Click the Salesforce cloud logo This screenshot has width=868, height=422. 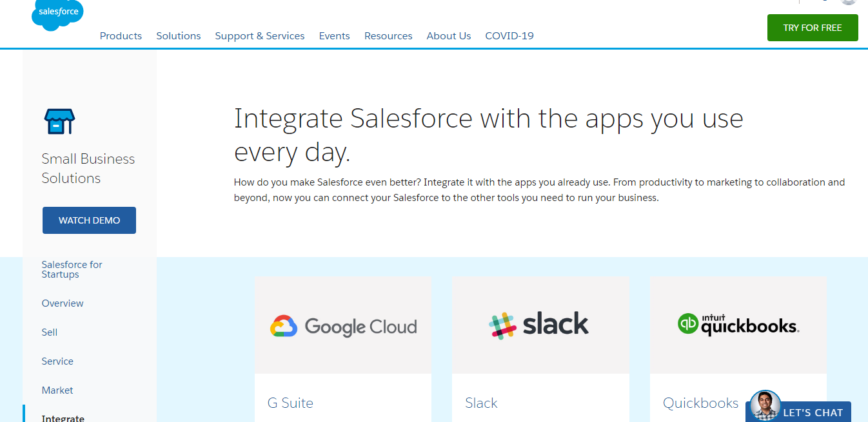57,14
